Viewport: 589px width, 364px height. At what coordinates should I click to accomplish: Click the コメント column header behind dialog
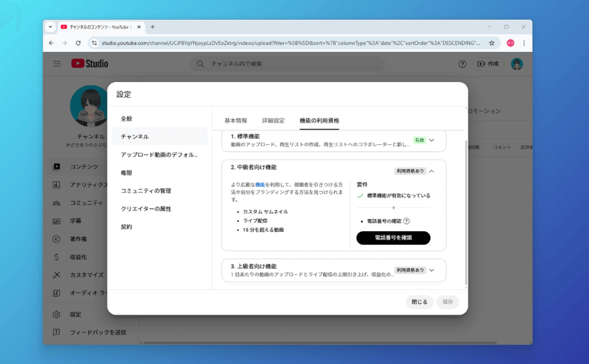tap(502, 147)
